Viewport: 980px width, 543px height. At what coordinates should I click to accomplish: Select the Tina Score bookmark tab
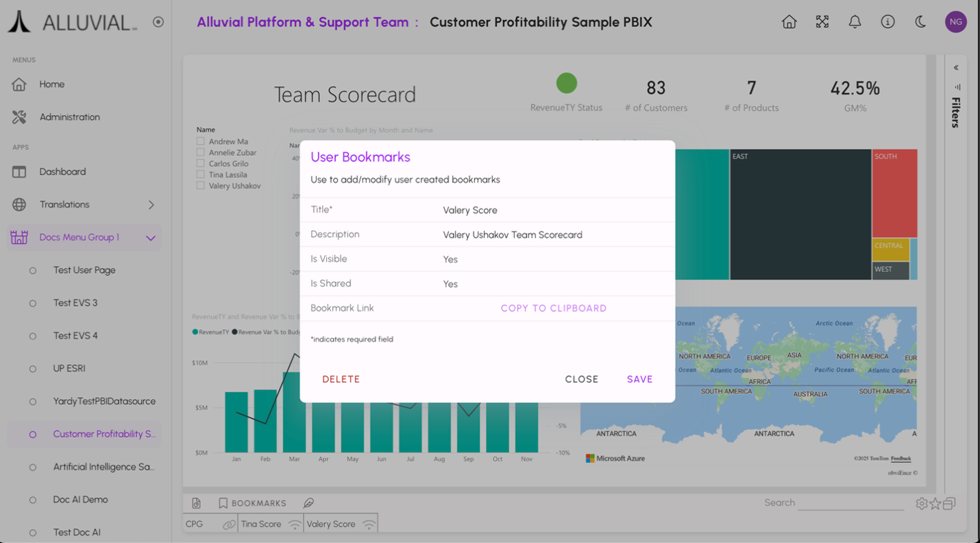tap(261, 524)
